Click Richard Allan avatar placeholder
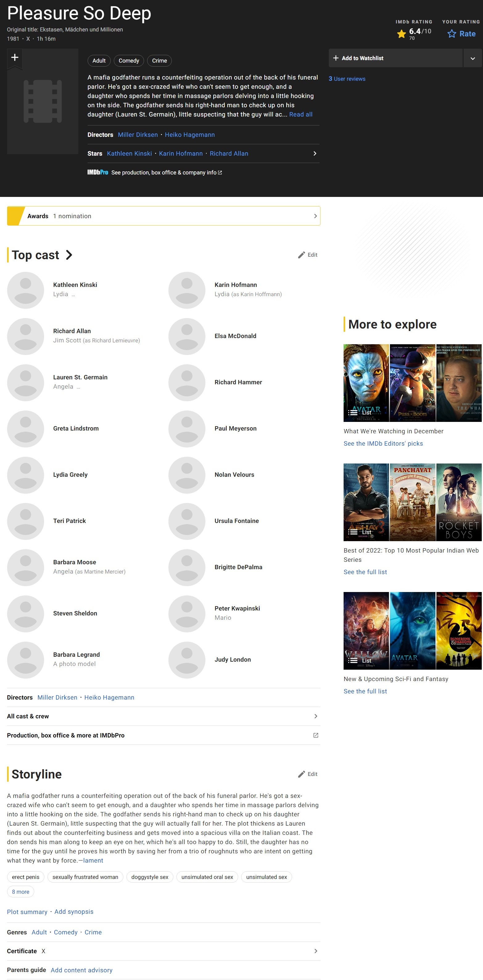Screen dimensions: 483x980 [26, 336]
